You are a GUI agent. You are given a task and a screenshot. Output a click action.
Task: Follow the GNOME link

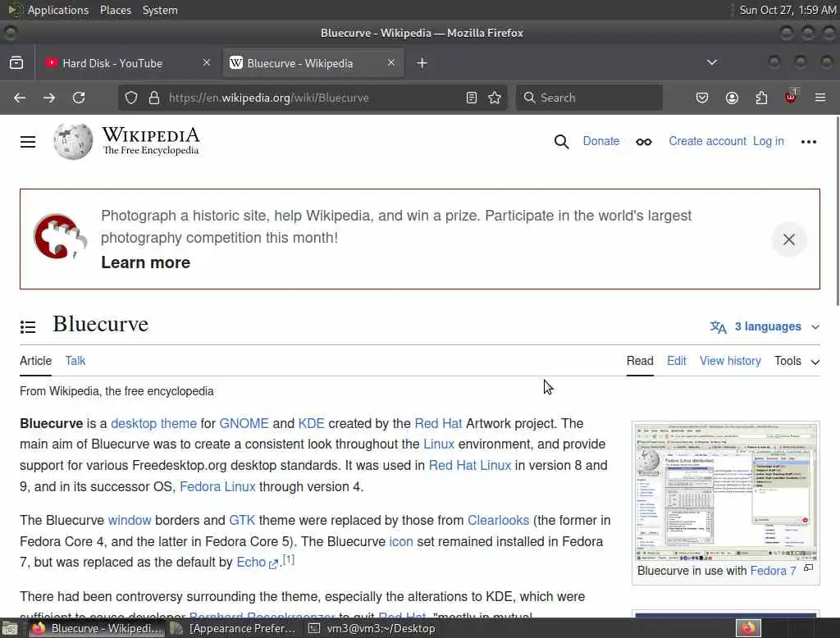244,423
